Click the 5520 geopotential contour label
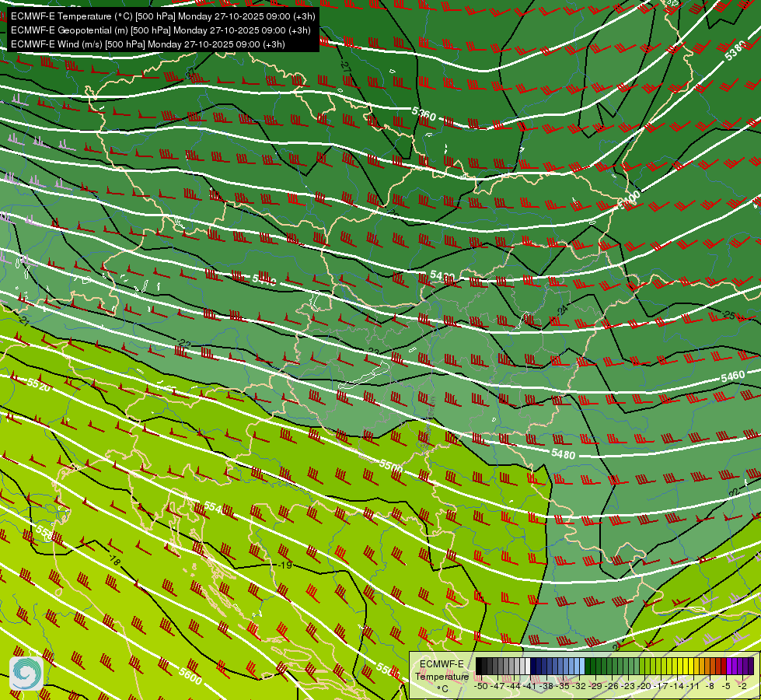The image size is (761, 700). point(38,385)
